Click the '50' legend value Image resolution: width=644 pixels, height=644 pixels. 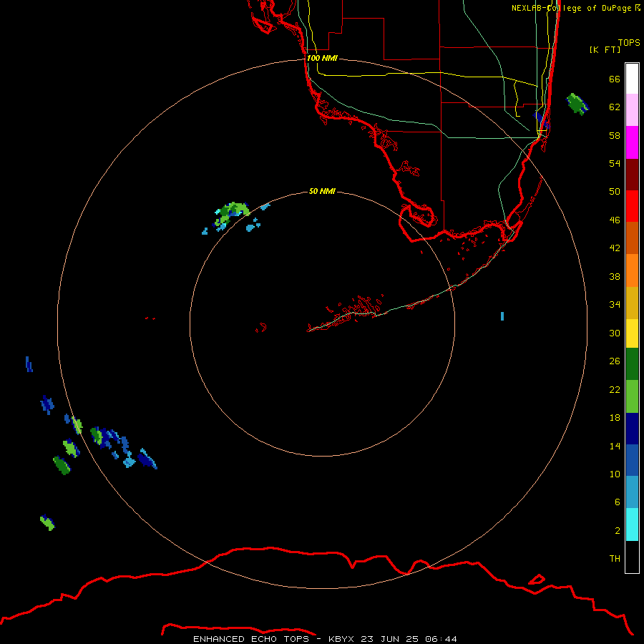[615, 191]
